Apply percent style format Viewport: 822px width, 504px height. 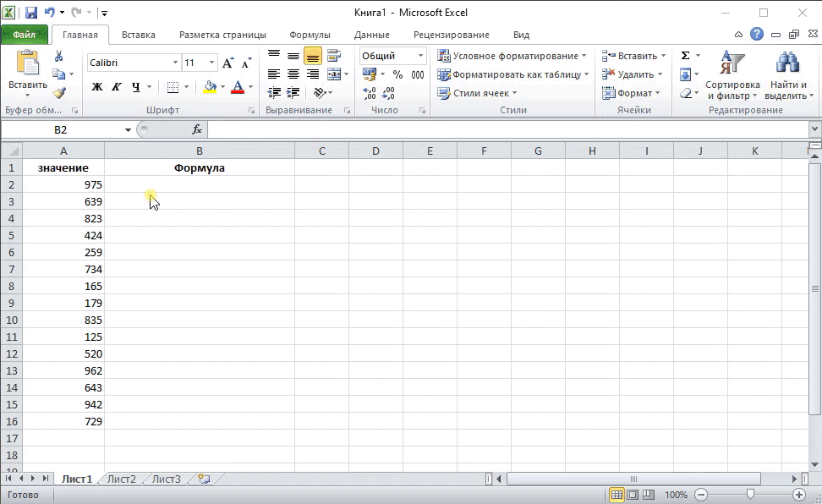398,74
